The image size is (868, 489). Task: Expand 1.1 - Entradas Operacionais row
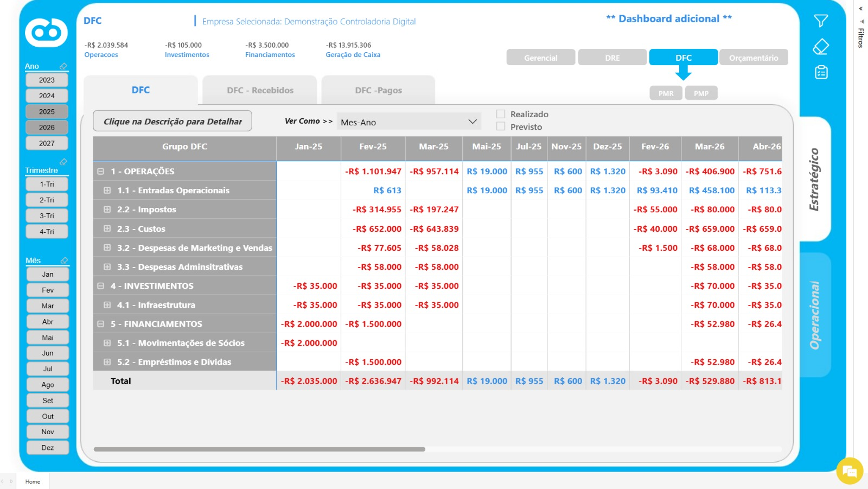coord(107,190)
